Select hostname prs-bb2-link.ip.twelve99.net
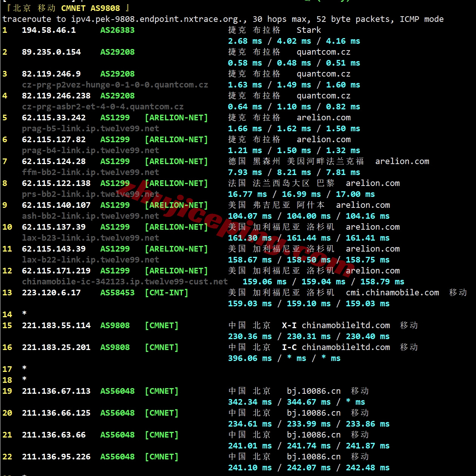 pos(91,194)
